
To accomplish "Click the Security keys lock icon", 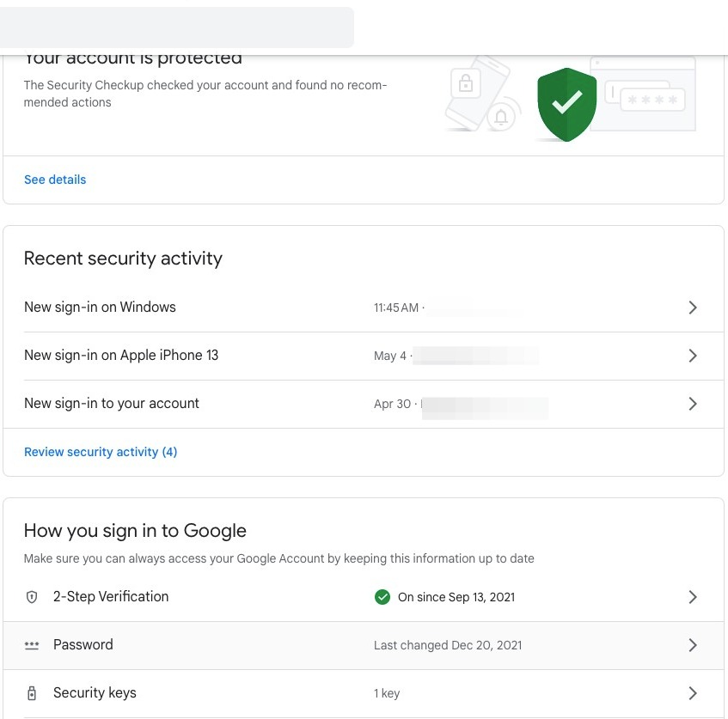I will [32, 693].
